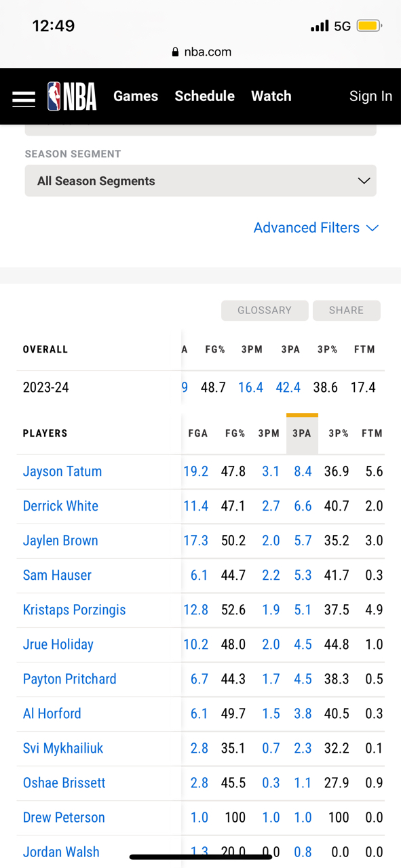Open Al Horford player page
This screenshot has height=868, width=401.
point(52,713)
